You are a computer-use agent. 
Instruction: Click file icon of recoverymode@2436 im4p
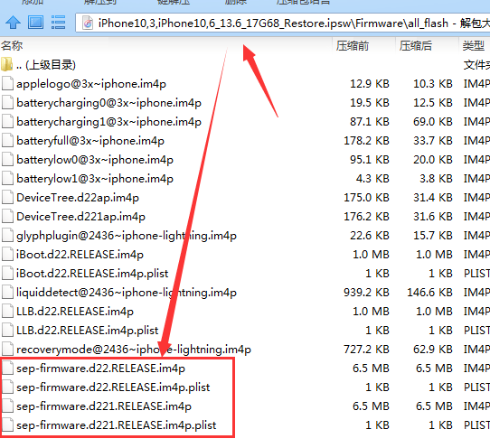click(7, 350)
